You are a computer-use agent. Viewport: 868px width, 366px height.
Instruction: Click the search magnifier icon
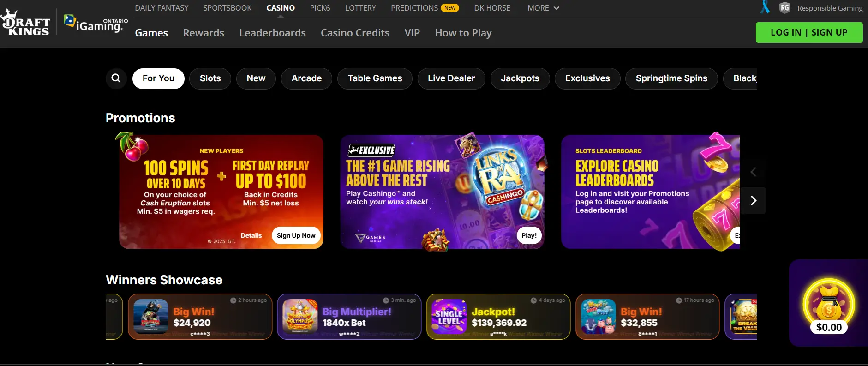[x=116, y=78]
